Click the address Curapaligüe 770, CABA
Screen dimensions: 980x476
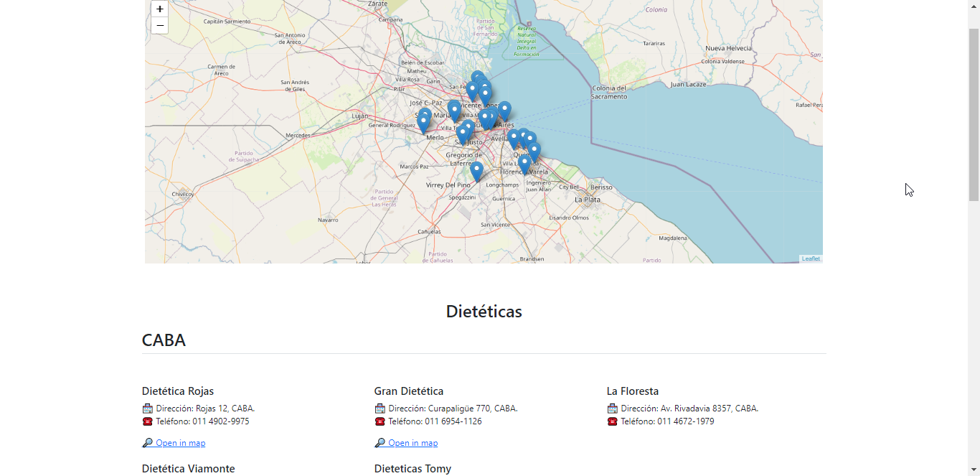click(x=473, y=409)
